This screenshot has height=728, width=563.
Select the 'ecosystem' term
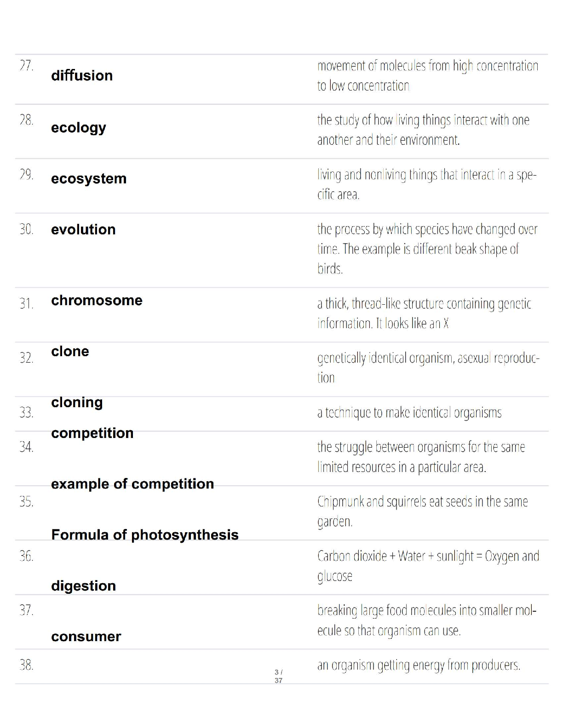click(89, 179)
